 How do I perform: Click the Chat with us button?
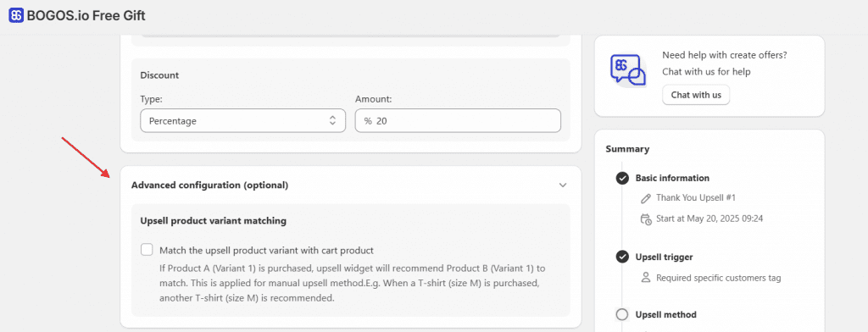pyautogui.click(x=696, y=95)
